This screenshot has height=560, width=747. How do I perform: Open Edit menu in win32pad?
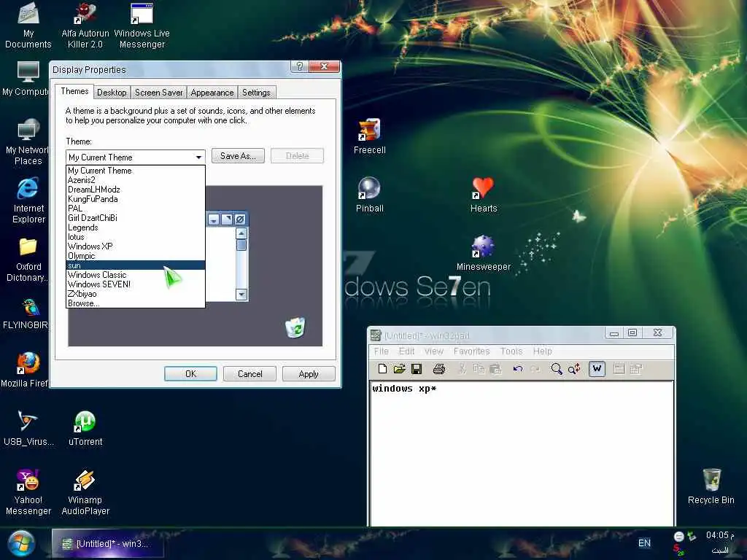point(406,351)
